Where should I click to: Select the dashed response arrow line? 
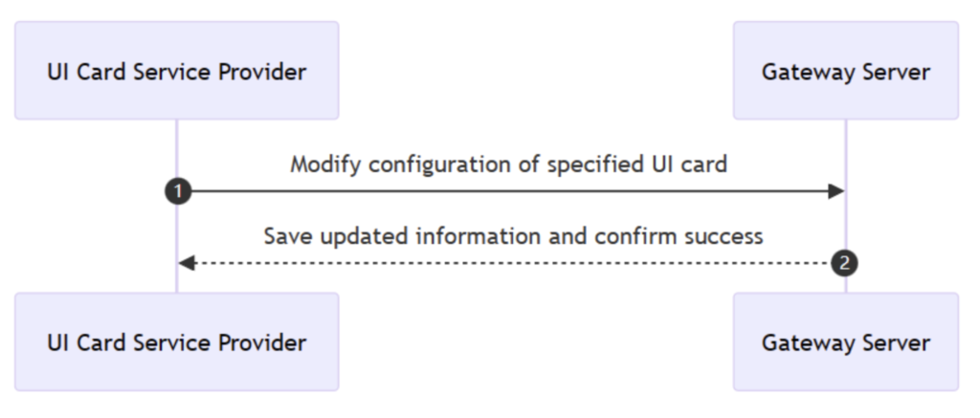507,263
